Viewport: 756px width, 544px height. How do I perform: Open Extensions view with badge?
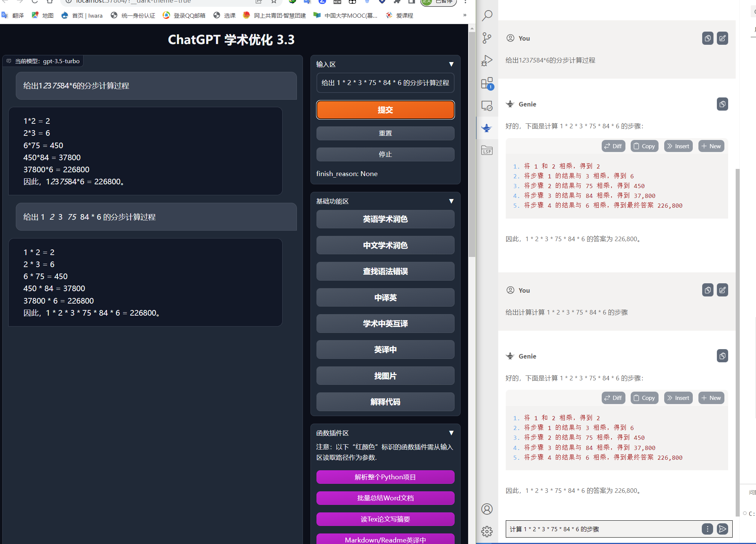[487, 84]
